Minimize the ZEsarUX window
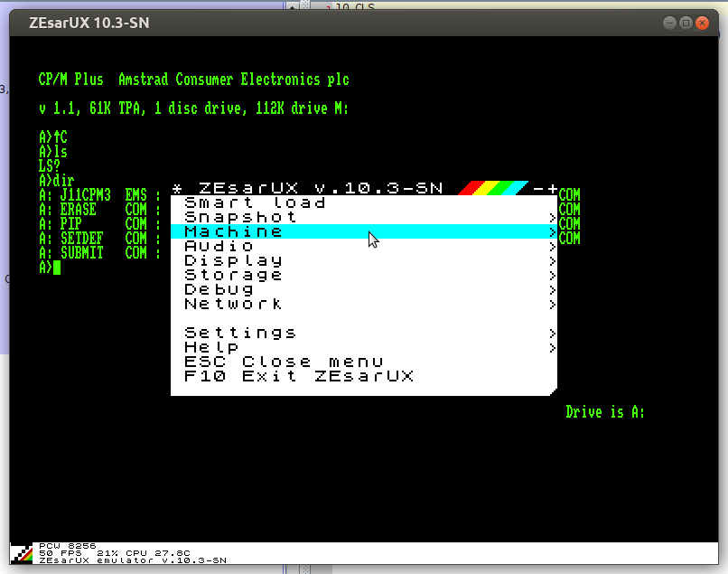Screen dimensions: 728x574 (x=669, y=23)
